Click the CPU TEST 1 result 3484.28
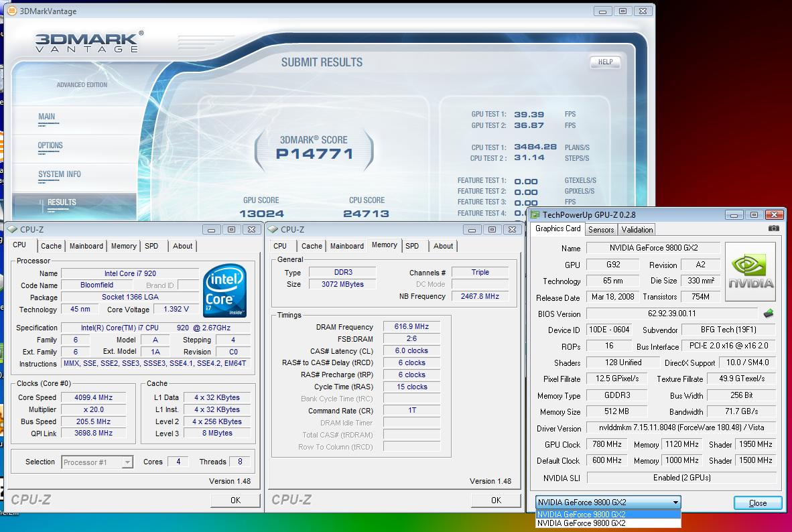The width and height of the screenshot is (792, 532). pyautogui.click(x=535, y=147)
